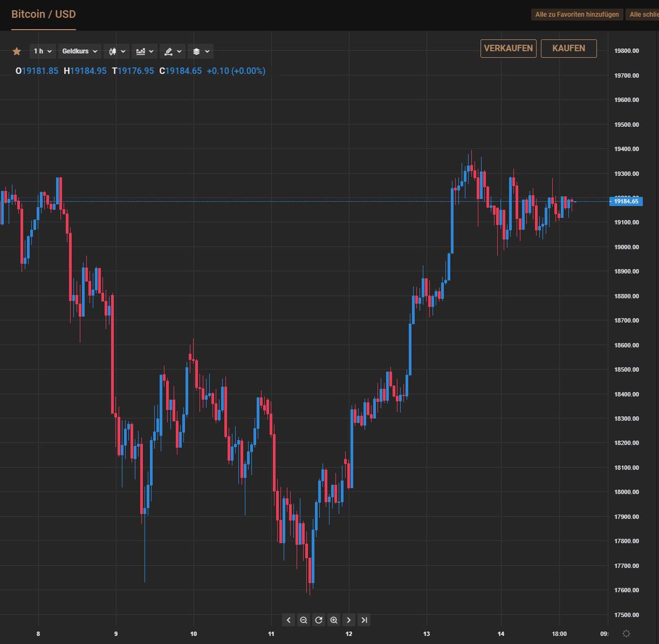This screenshot has height=644, width=659.
Task: Zoom in using the plus magnifier icon
Action: click(333, 620)
